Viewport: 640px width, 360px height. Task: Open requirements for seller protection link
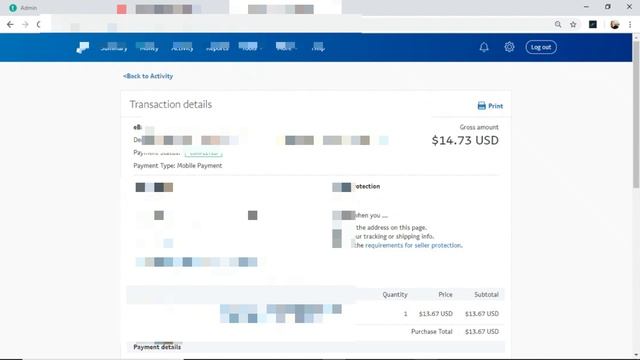413,245
